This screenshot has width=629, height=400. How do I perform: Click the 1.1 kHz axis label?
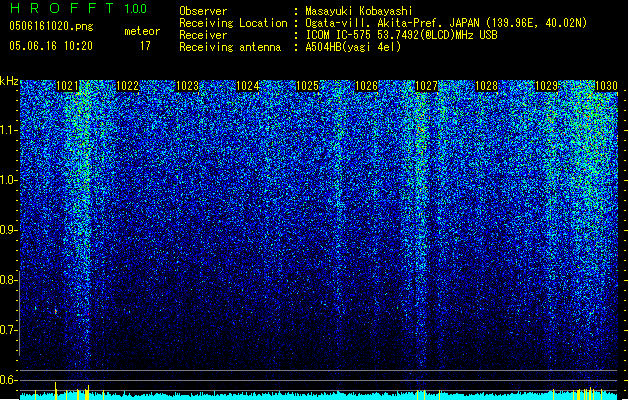[8, 130]
